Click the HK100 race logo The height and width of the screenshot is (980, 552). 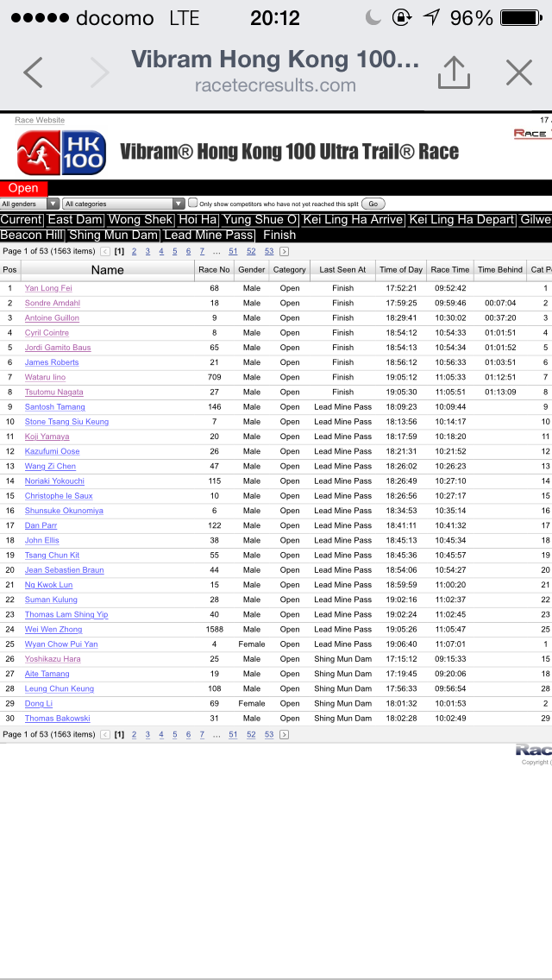pyautogui.click(x=61, y=153)
